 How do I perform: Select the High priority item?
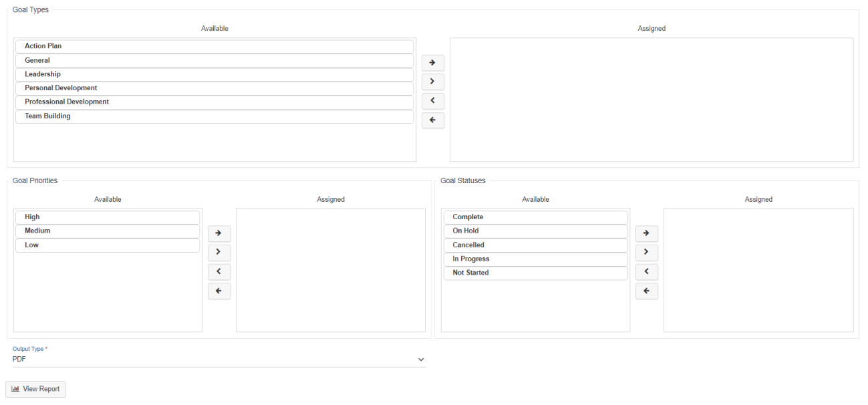[x=108, y=217]
